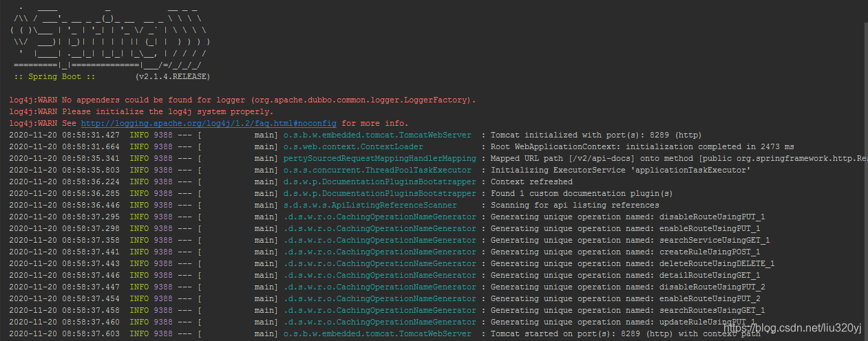Click the 'No appenders could be found' warning line
Screen dimensions: 868x341
242,100
